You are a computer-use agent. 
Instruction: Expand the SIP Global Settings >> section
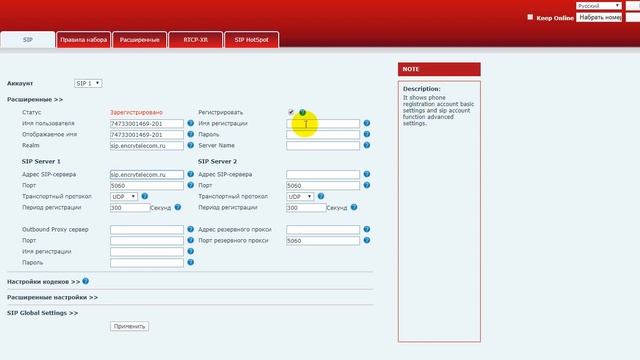click(x=42, y=313)
